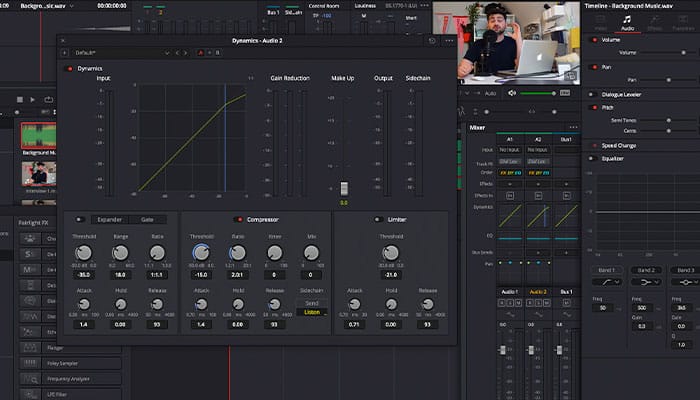This screenshot has height=400, width=700.
Task: Go to the next preset arrow
Action: (186, 53)
